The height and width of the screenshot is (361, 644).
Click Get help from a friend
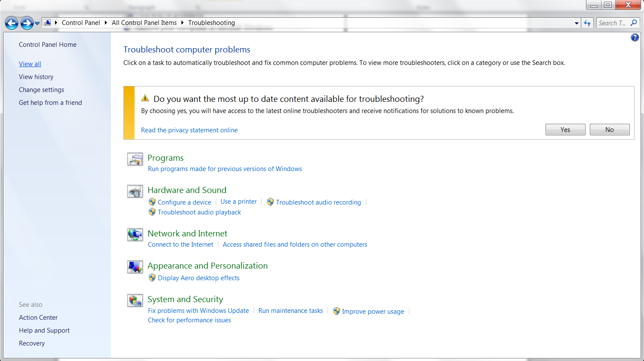(x=50, y=103)
